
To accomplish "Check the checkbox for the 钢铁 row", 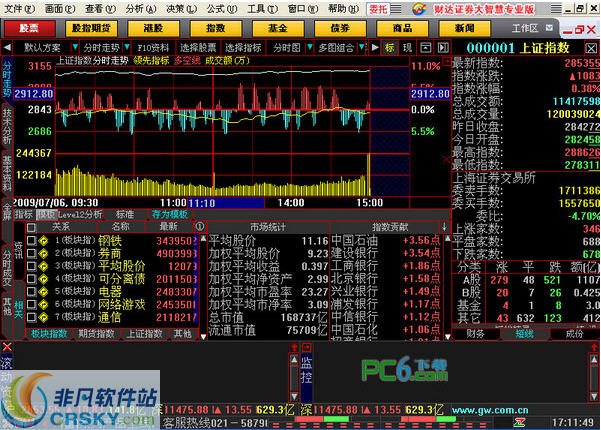I will pyautogui.click(x=31, y=241).
